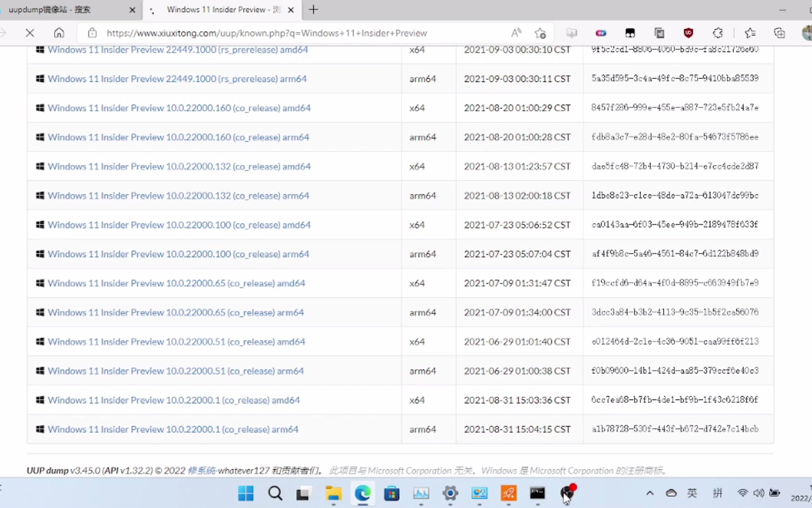Open the orange rocket app on taskbar
The width and height of the screenshot is (812, 508).
click(x=509, y=493)
